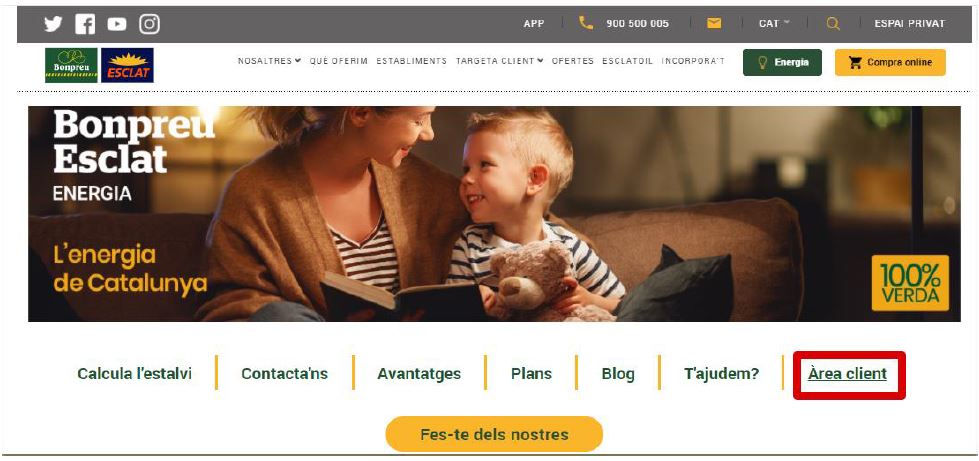
Task: Go to ESTABLIMENTS menu item
Action: tap(411, 61)
